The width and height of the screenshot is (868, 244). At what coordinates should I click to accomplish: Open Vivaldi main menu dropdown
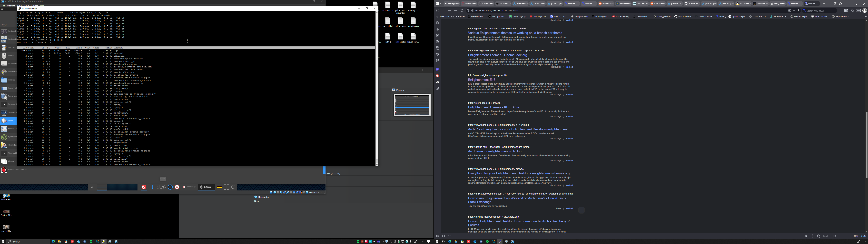pos(438,4)
